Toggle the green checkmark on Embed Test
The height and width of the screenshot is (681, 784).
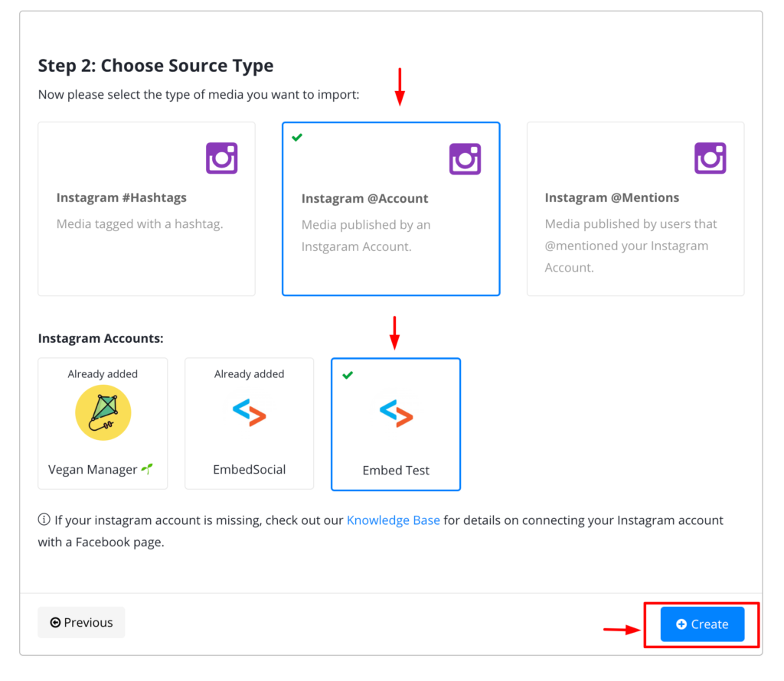pyautogui.click(x=348, y=375)
